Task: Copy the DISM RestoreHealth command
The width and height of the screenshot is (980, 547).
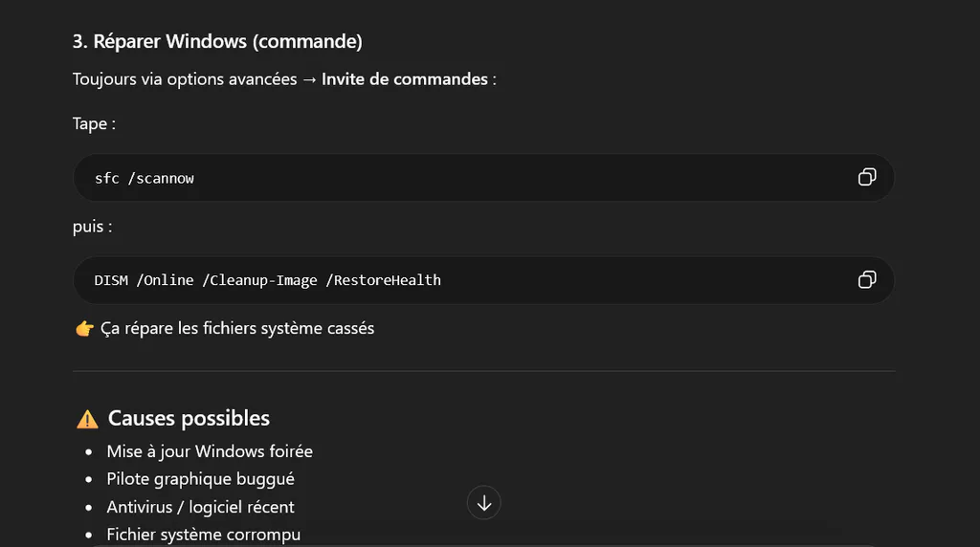Action: tap(867, 280)
